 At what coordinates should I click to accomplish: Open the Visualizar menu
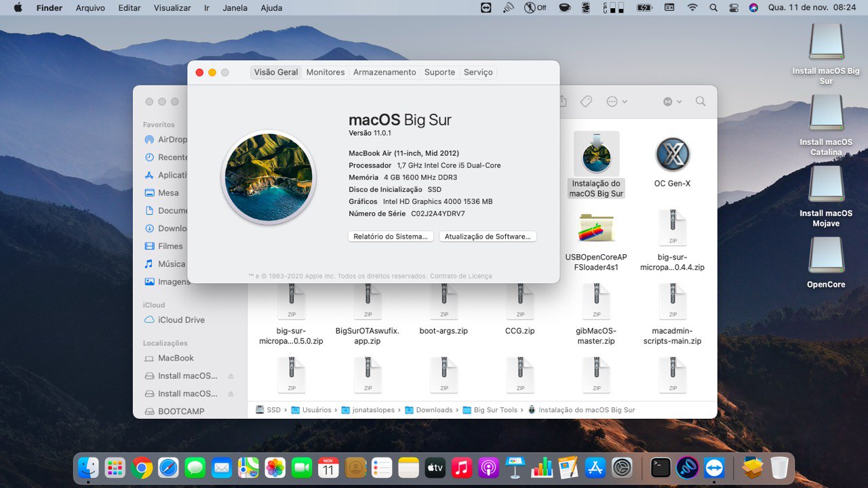[x=172, y=8]
